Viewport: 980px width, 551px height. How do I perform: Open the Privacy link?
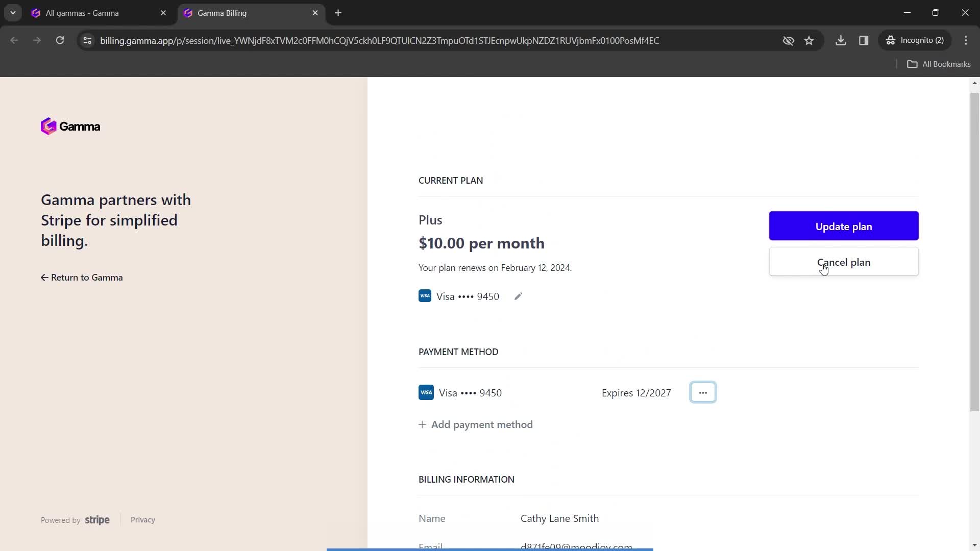(143, 520)
